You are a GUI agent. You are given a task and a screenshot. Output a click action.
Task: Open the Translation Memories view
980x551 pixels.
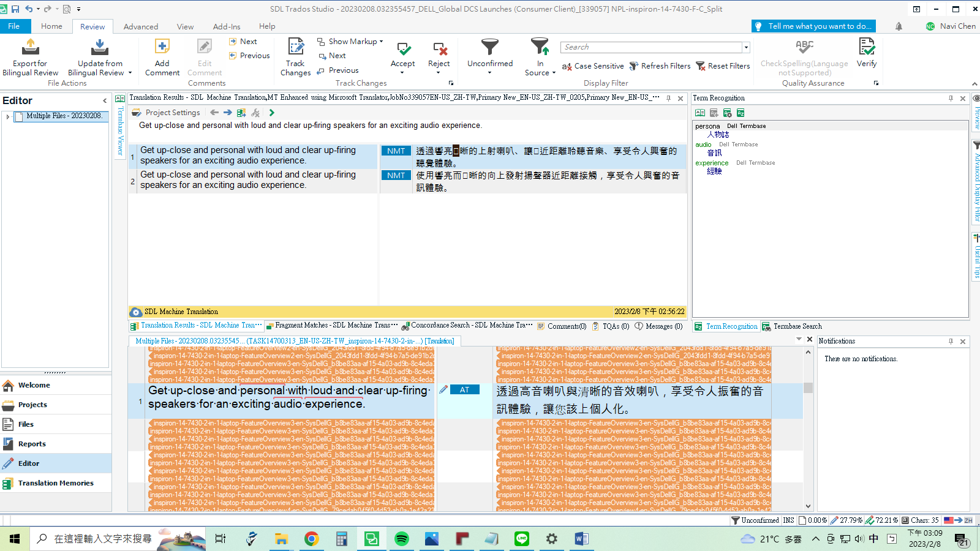coord(56,483)
